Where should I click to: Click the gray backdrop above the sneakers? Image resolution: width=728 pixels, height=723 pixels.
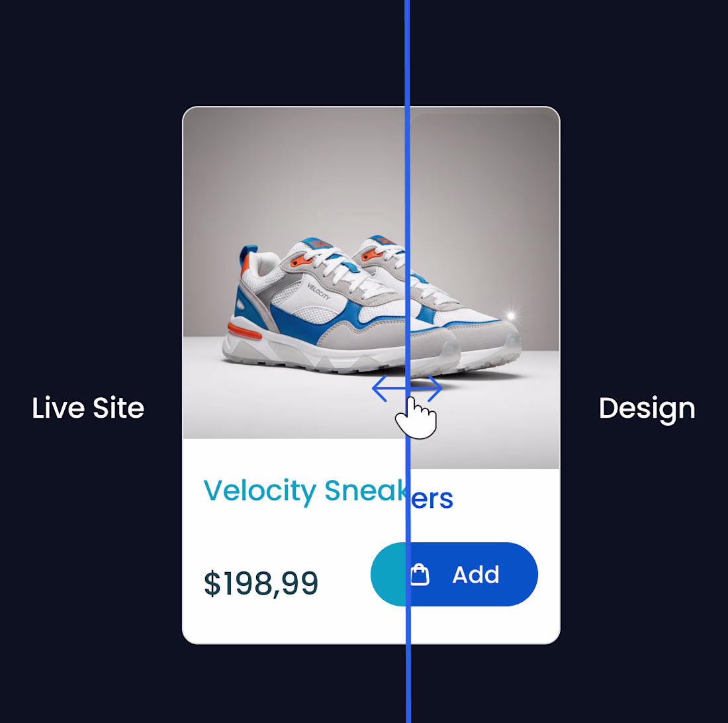click(x=325, y=177)
